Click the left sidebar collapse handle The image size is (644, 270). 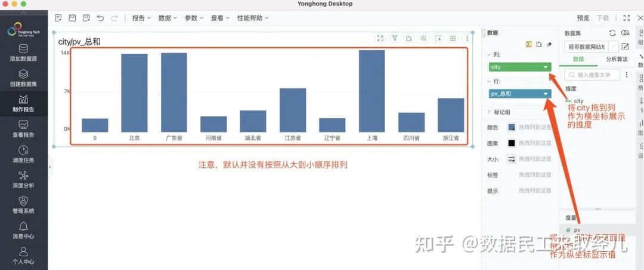[x=49, y=166]
